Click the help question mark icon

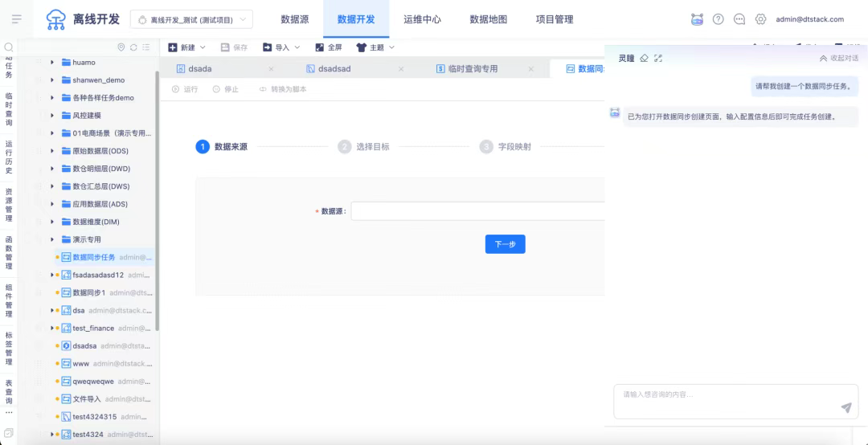719,19
